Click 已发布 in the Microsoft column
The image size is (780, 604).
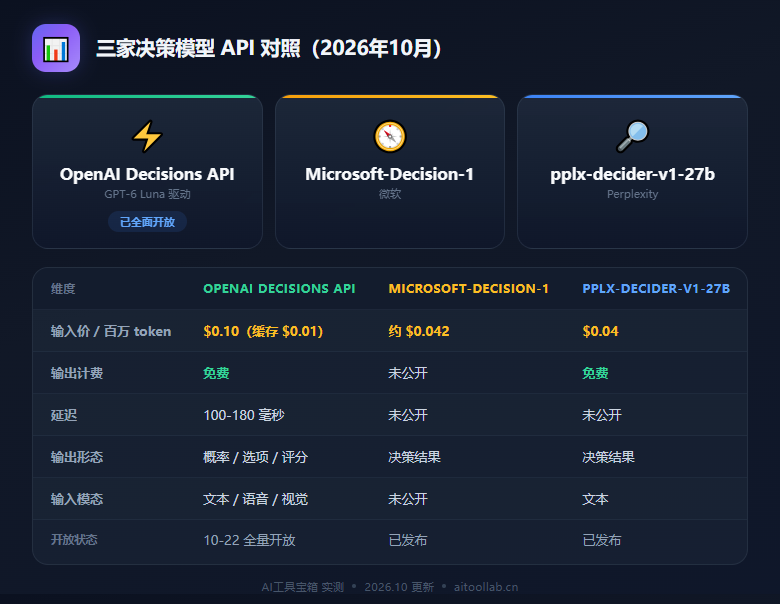408,540
